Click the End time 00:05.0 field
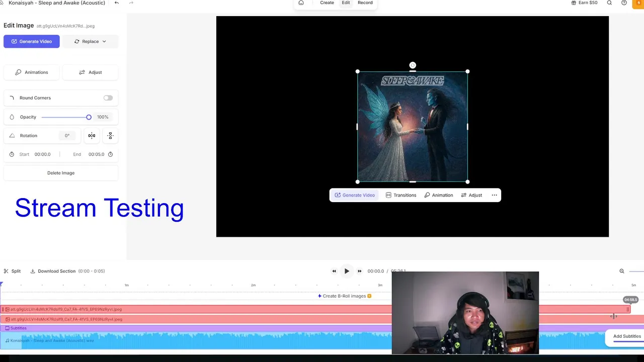This screenshot has height=362, width=644. [97, 154]
